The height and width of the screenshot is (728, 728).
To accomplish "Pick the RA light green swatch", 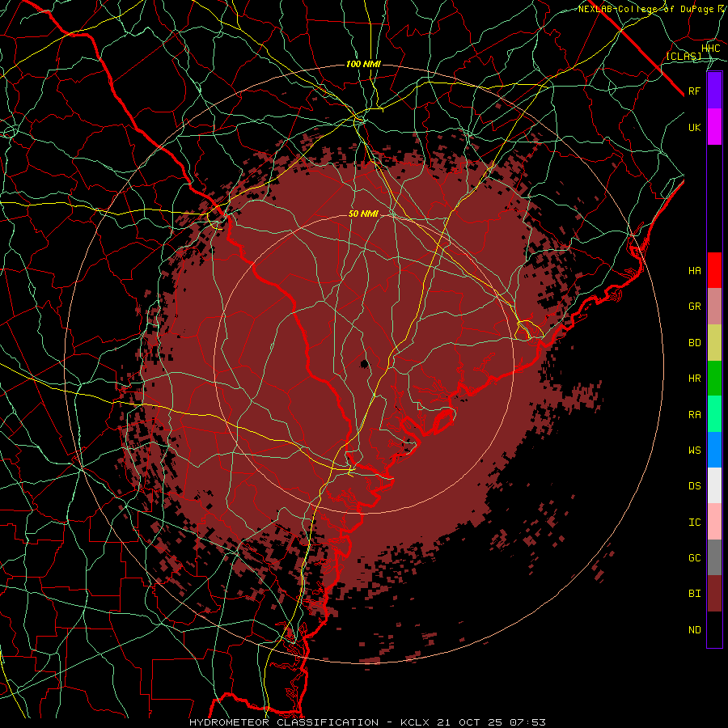I will (x=714, y=414).
